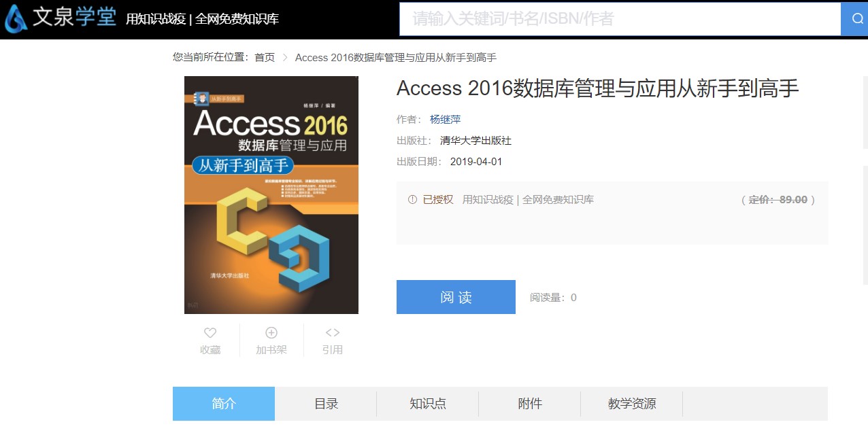Click the heart 收藏 icon
This screenshot has height=435, width=868.
pyautogui.click(x=210, y=332)
